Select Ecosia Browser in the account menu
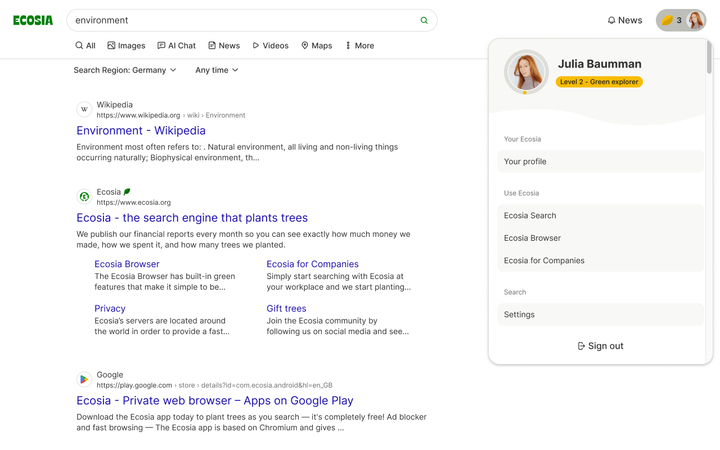Screen dimensions: 720x450 pos(600,238)
